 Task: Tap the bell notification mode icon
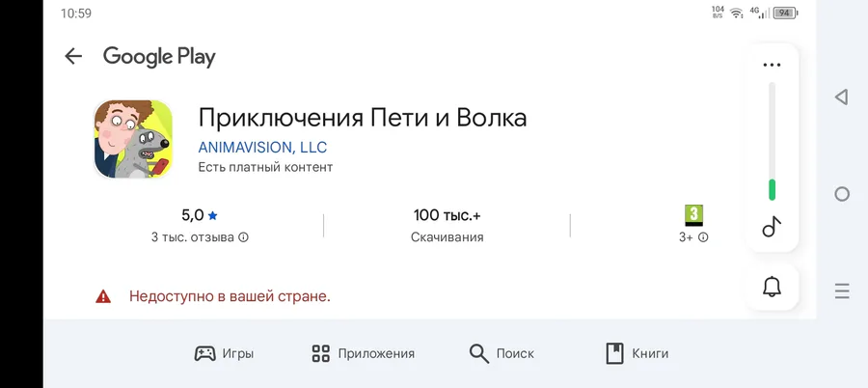click(772, 287)
